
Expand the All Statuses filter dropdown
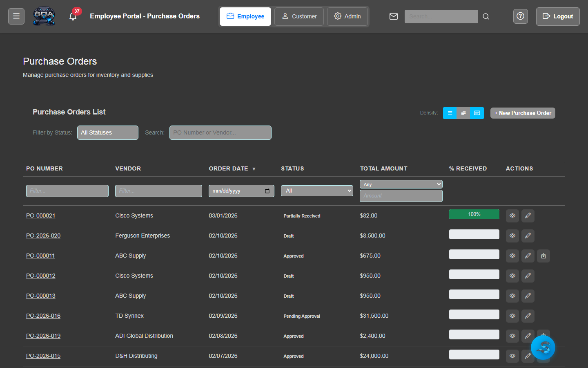[x=108, y=133]
